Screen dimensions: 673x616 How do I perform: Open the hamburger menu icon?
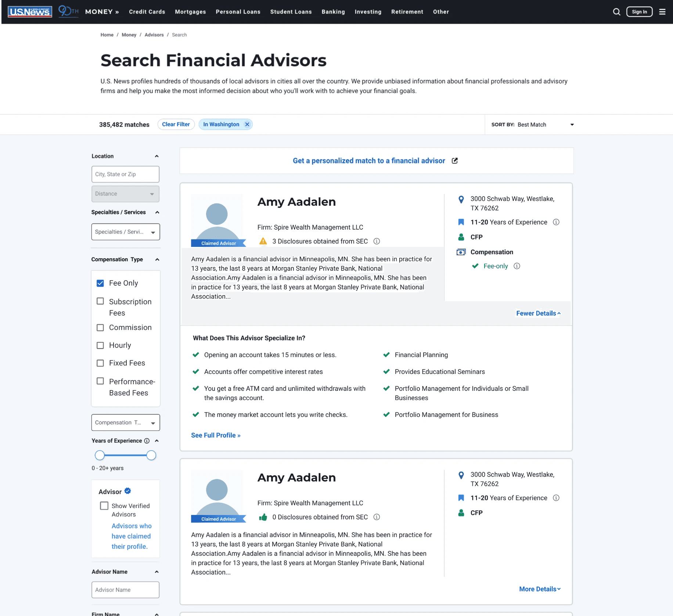tap(662, 12)
